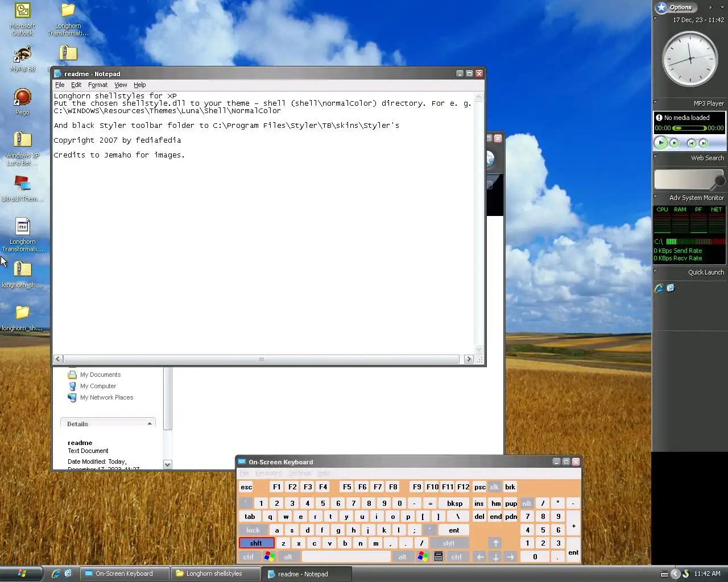Click the Start button on the taskbar
Image resolution: width=728 pixels, height=582 pixels.
coord(22,573)
